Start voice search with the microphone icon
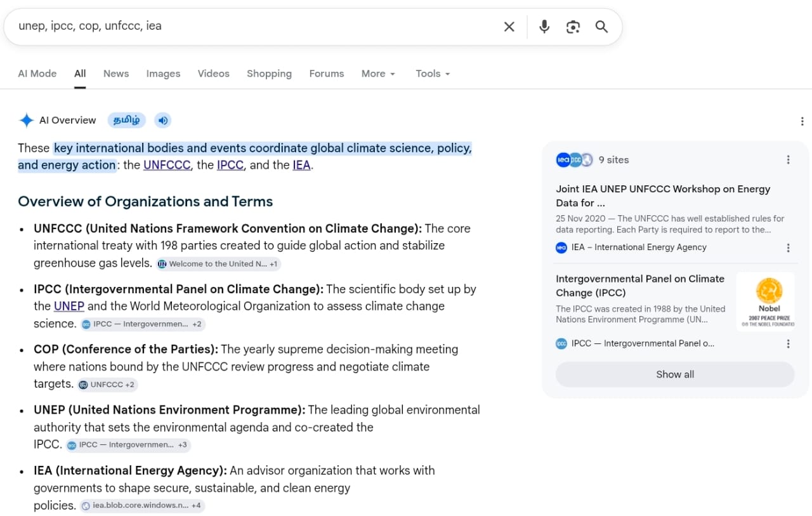Image resolution: width=812 pixels, height=516 pixels. pyautogui.click(x=544, y=27)
